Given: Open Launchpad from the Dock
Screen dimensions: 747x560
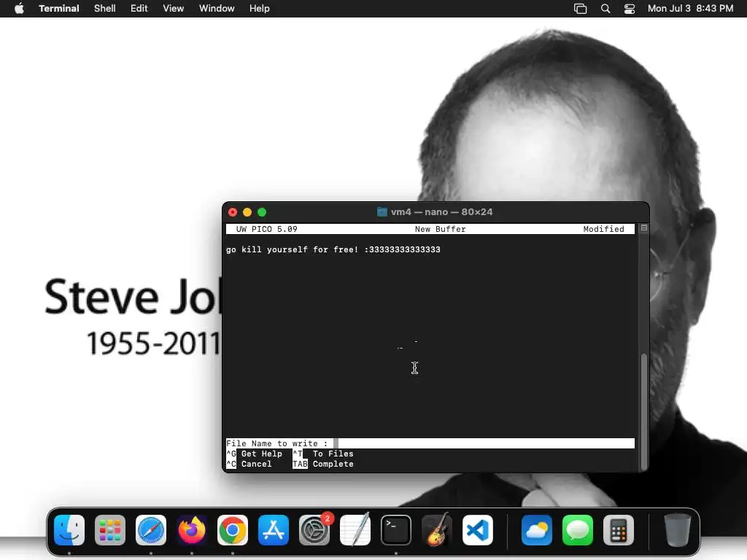Looking at the screenshot, I should tap(110, 530).
